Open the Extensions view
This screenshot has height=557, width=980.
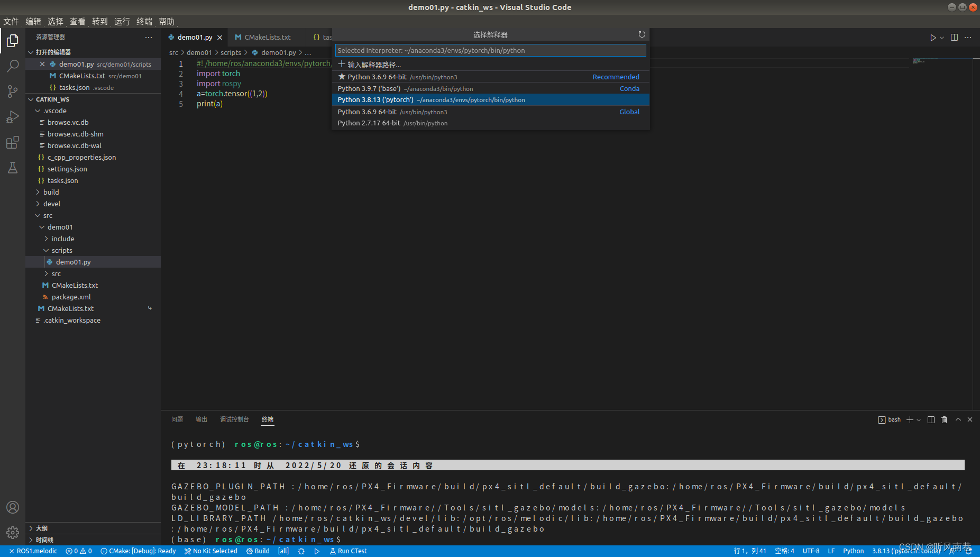12,142
